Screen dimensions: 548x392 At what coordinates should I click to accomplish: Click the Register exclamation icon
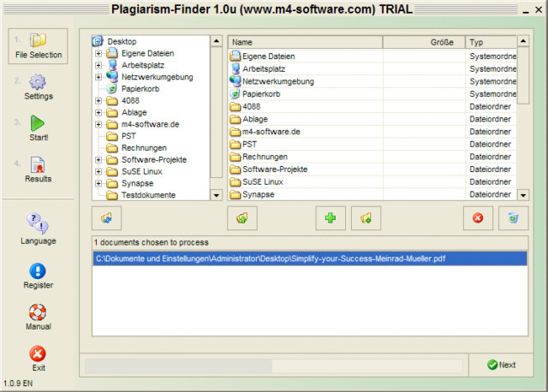pyautogui.click(x=38, y=270)
